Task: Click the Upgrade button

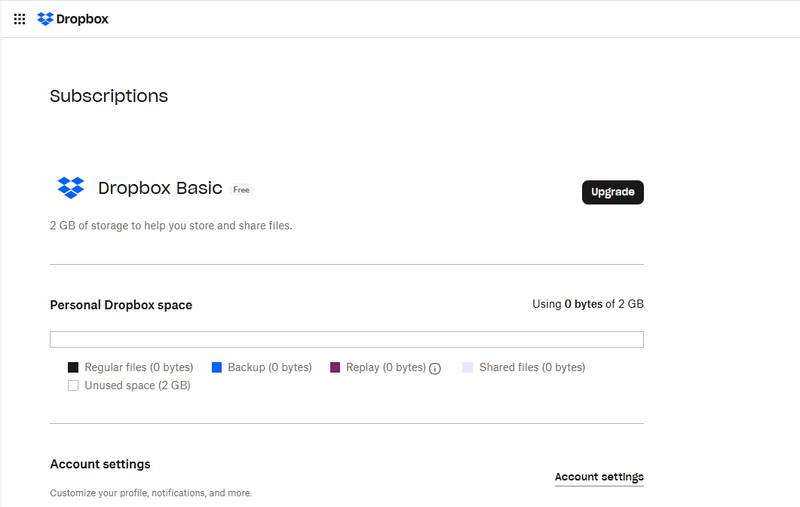Action: click(x=612, y=192)
